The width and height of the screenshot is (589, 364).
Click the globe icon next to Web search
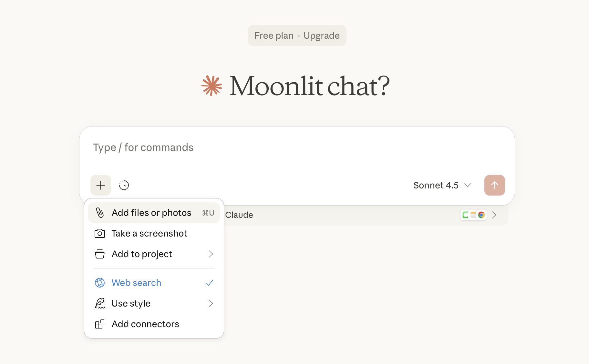point(100,283)
